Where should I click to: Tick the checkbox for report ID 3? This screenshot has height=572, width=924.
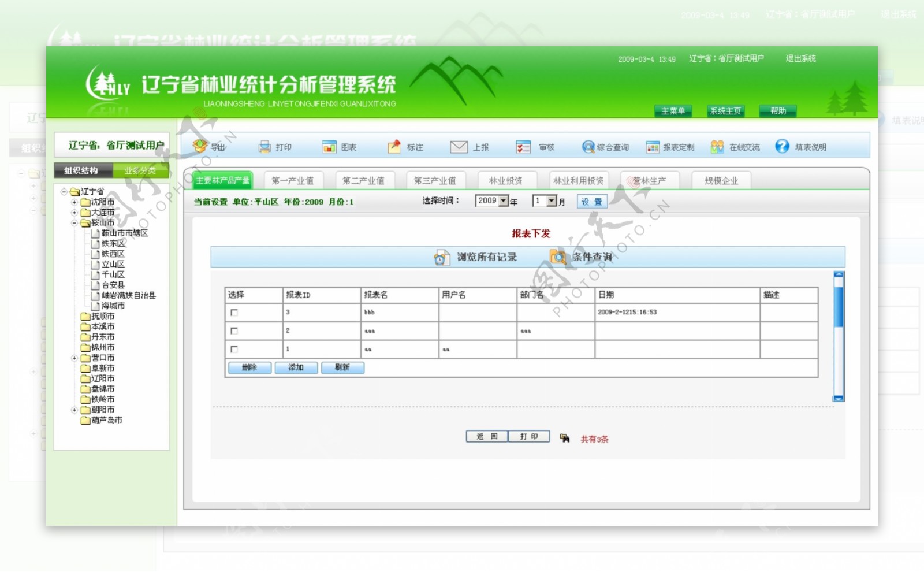click(x=234, y=313)
